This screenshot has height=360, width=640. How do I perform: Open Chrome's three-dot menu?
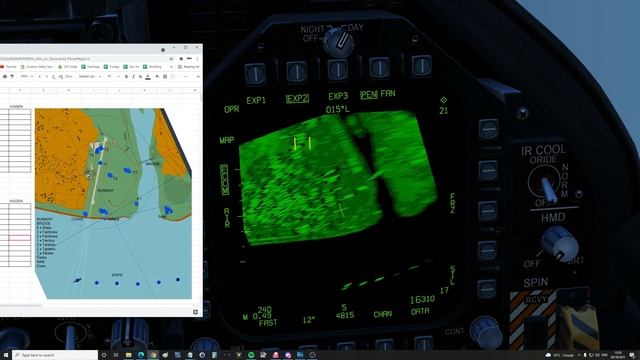click(197, 59)
